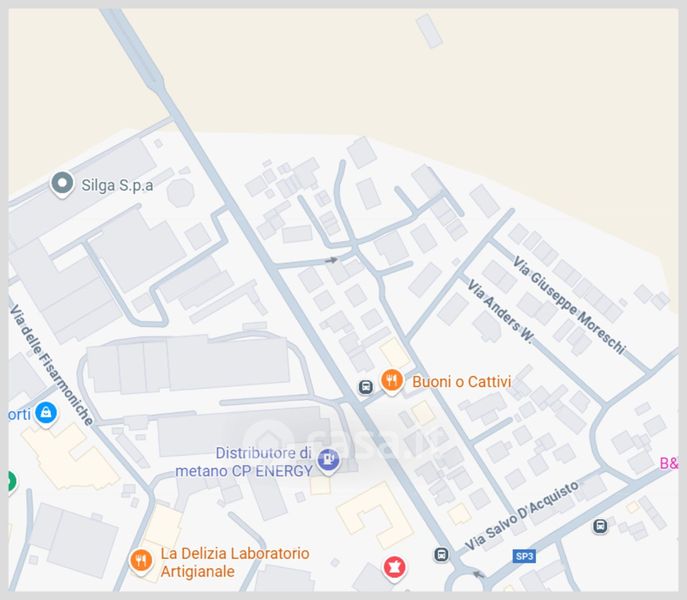687x600 pixels.
Task: Click bus stop icon by Via Salvo D'Acquisto
Action: click(442, 554)
